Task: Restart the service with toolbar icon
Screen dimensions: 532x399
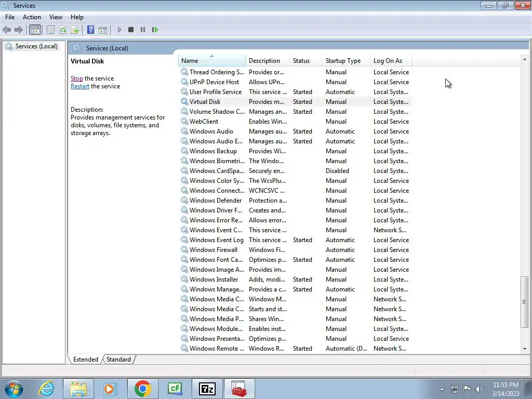Action: 155,30
